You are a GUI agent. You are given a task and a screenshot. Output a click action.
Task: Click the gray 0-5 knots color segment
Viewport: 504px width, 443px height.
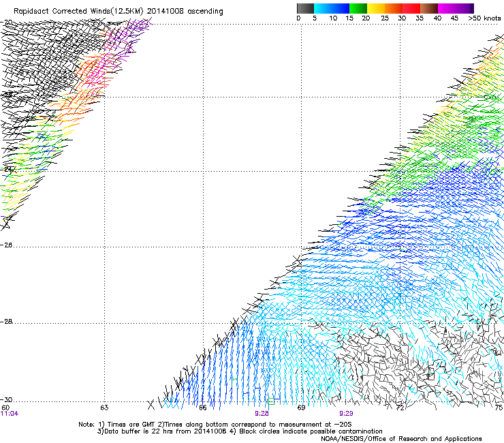click(305, 8)
